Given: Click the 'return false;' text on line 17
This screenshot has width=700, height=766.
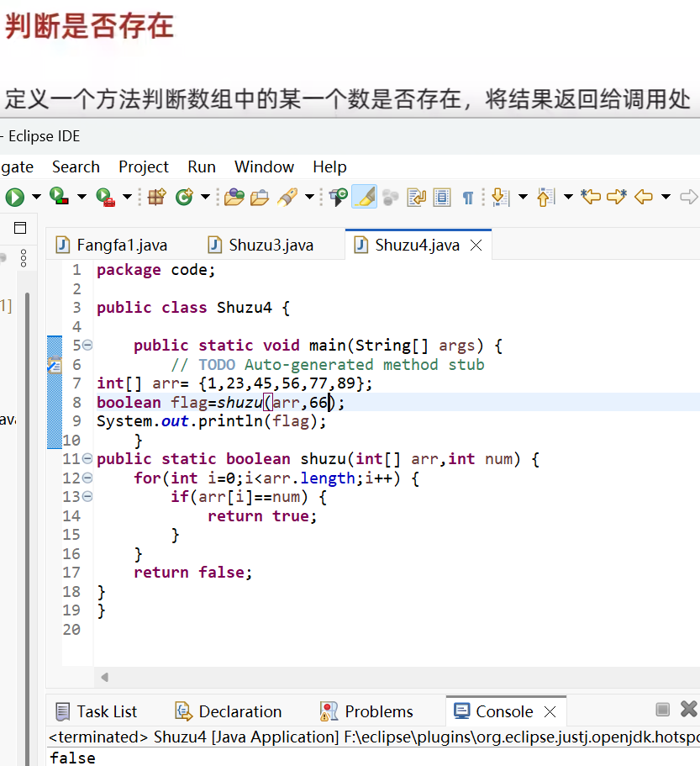Looking at the screenshot, I should point(192,573).
